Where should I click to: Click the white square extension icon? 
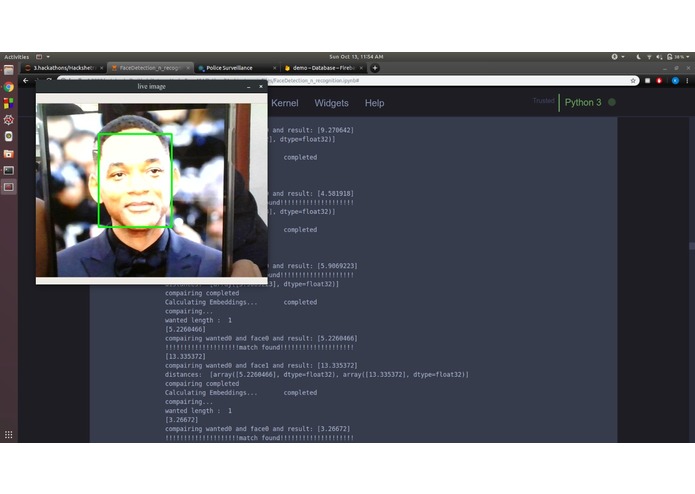(647, 81)
